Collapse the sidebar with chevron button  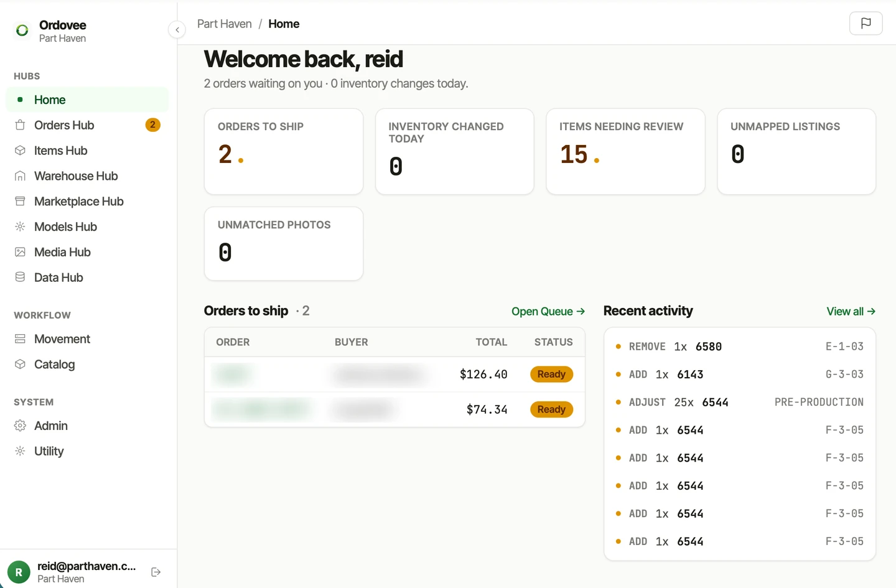pos(177,30)
